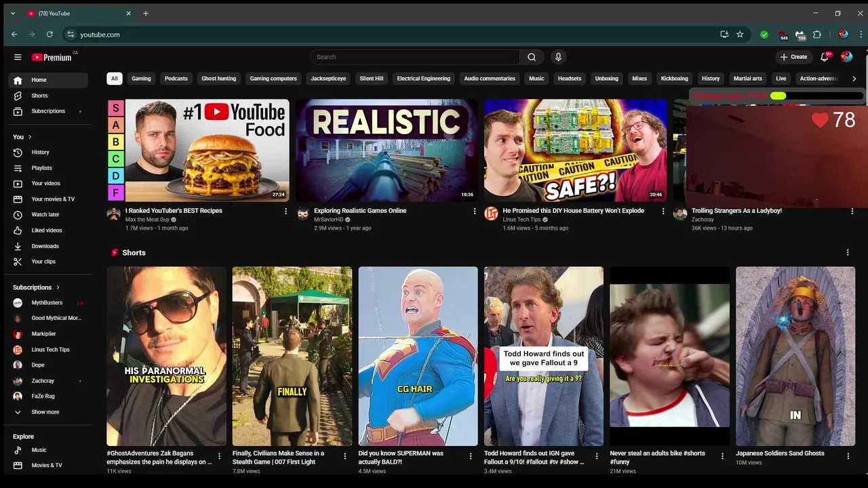Open browser extensions puzzle icon
Image resolution: width=868 pixels, height=488 pixels.
pos(817,35)
